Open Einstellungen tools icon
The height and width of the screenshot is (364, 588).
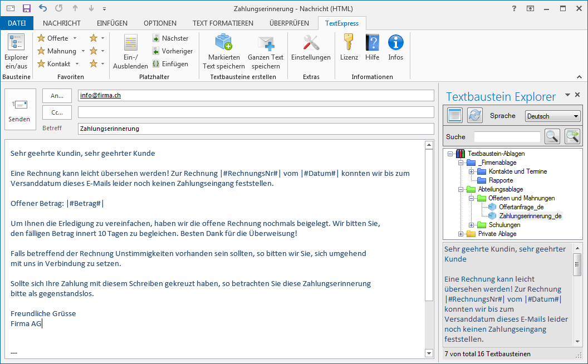click(311, 43)
